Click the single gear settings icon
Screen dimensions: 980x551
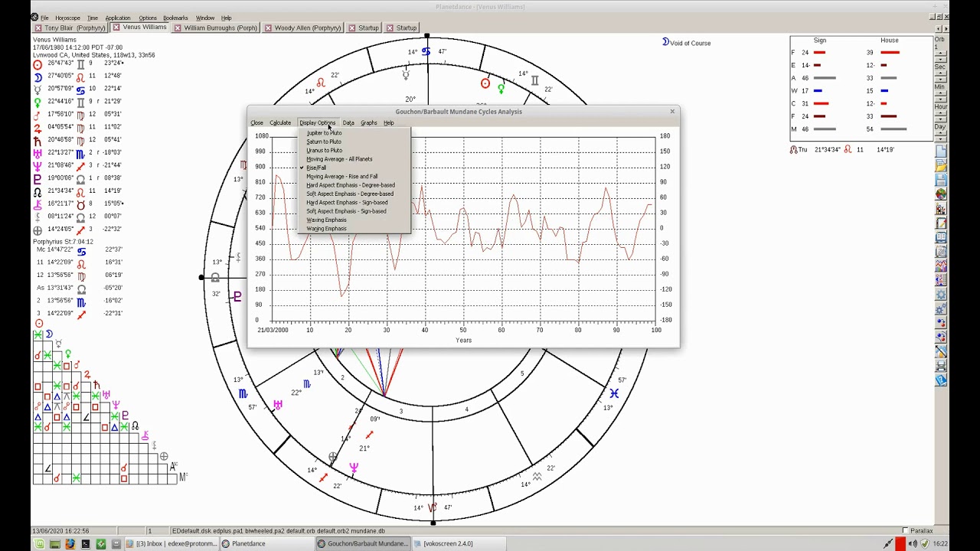point(941,294)
